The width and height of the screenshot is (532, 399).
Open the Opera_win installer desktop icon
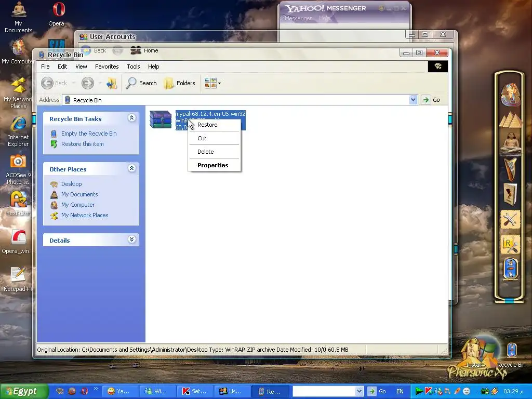click(x=17, y=242)
